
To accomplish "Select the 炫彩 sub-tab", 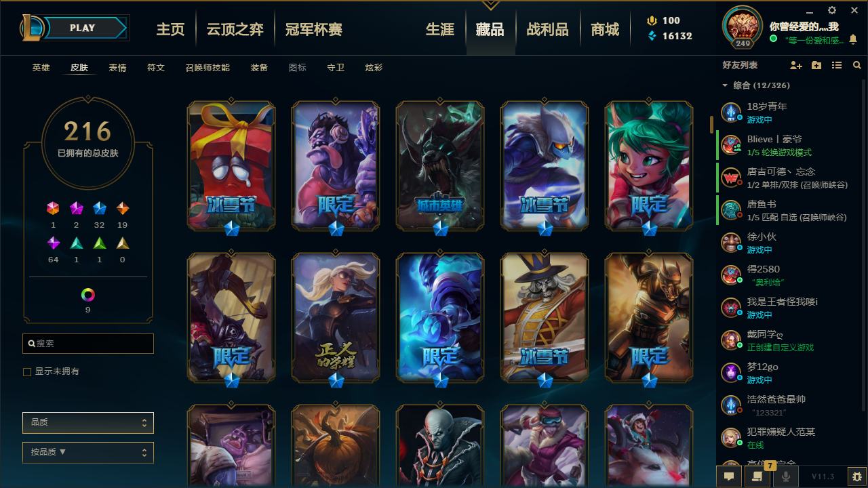I will [x=374, y=68].
